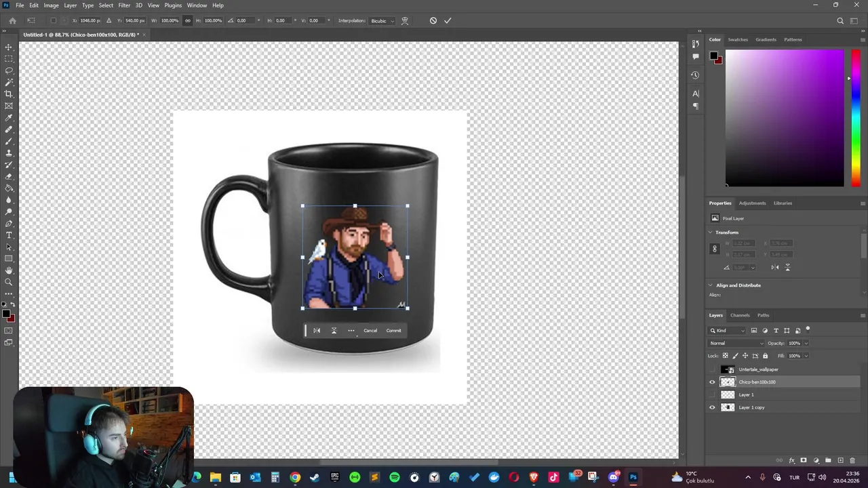Click the foreground color swatch in toolbar

tap(7, 314)
